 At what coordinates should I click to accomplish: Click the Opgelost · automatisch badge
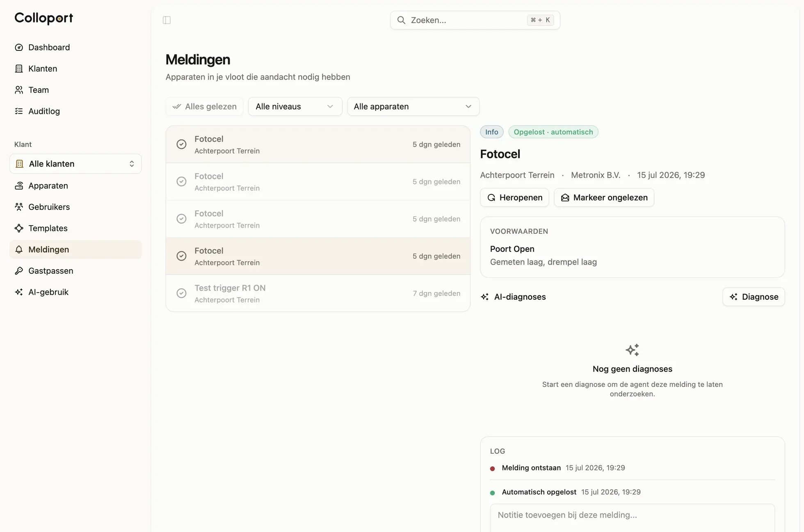coord(553,132)
